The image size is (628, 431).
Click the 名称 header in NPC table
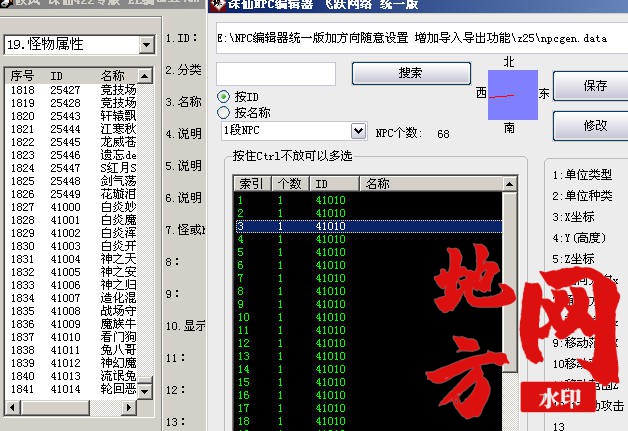(431, 184)
